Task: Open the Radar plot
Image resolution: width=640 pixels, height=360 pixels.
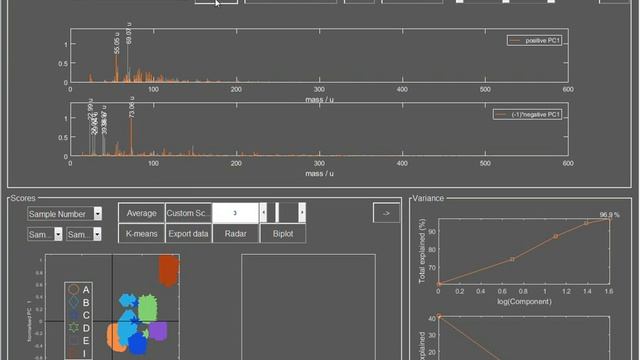Action: coord(236,233)
